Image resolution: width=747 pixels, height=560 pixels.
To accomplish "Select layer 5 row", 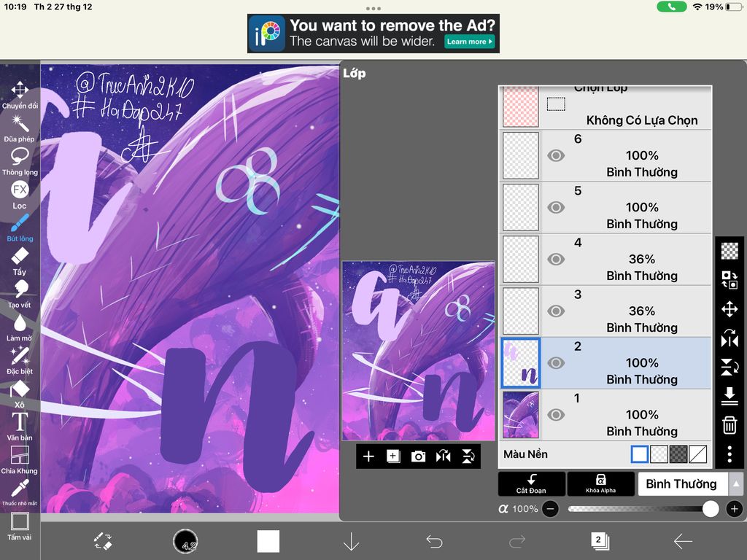I will (605, 208).
